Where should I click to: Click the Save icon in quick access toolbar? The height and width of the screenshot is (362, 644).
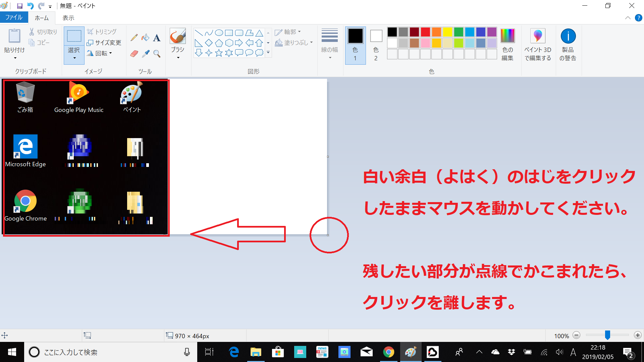point(19,6)
